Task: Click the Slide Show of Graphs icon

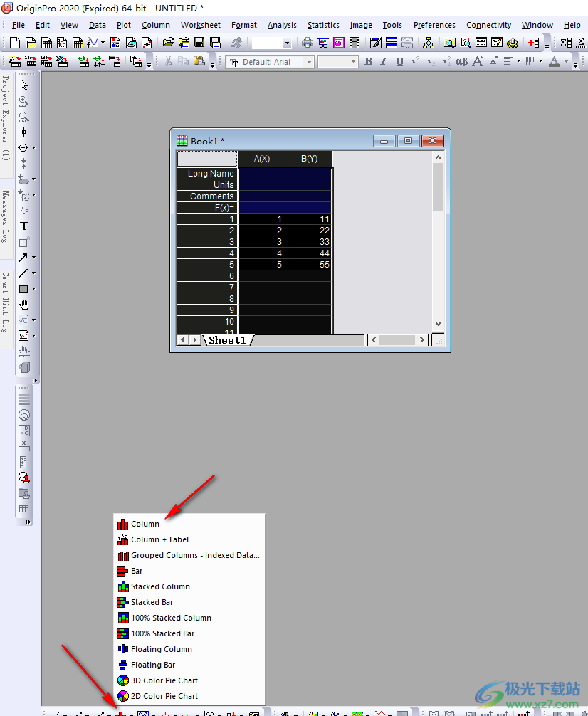Action: (x=323, y=43)
